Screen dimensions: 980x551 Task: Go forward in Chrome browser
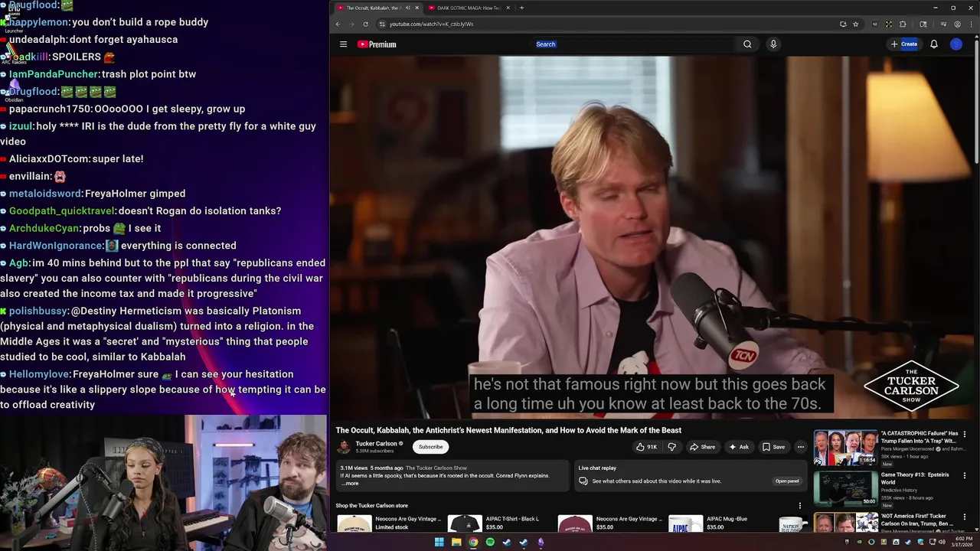(x=351, y=24)
